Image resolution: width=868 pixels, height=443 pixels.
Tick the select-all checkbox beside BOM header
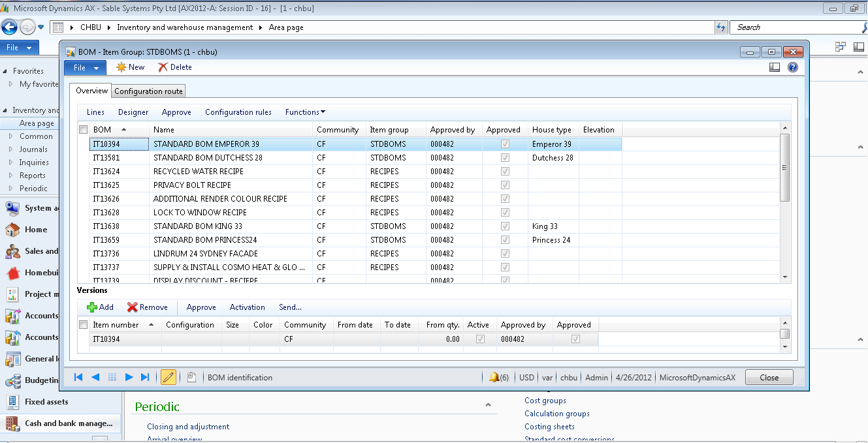pyautogui.click(x=83, y=130)
